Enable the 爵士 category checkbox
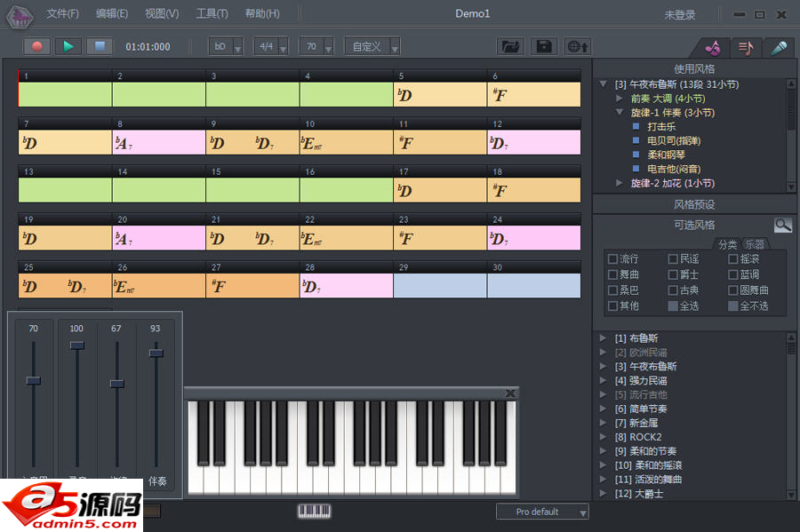800x532 pixels. click(x=673, y=275)
